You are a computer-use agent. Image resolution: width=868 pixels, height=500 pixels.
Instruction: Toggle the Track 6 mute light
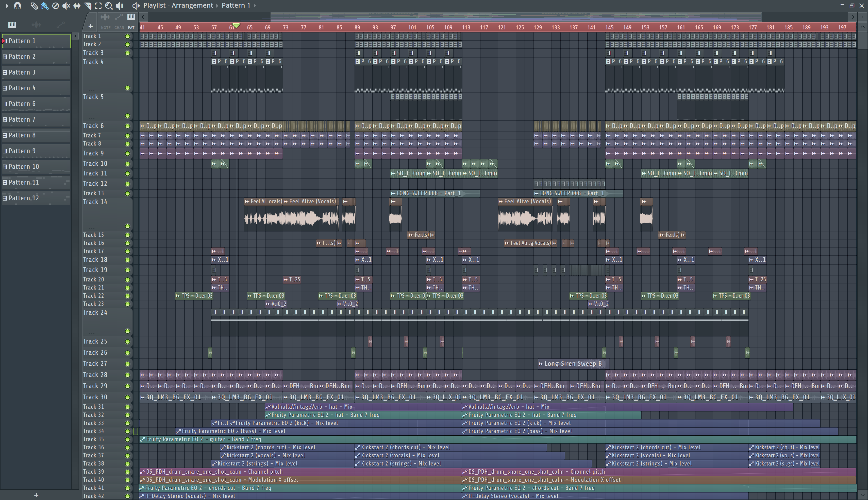[128, 126]
